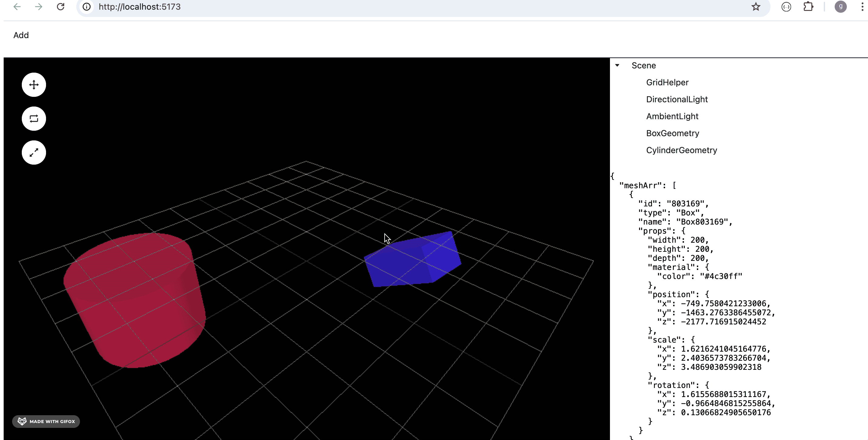Select the rotate tool button
This screenshot has height=440, width=868.
click(34, 119)
